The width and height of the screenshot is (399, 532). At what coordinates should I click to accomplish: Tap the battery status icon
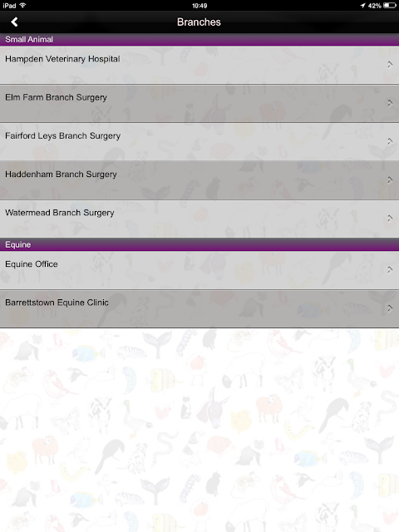coord(390,6)
